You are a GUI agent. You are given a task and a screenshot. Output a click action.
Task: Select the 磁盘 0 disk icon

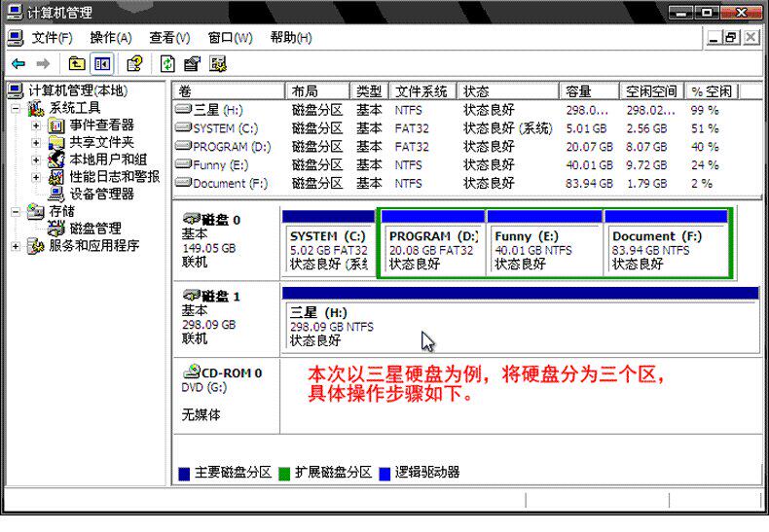click(191, 218)
